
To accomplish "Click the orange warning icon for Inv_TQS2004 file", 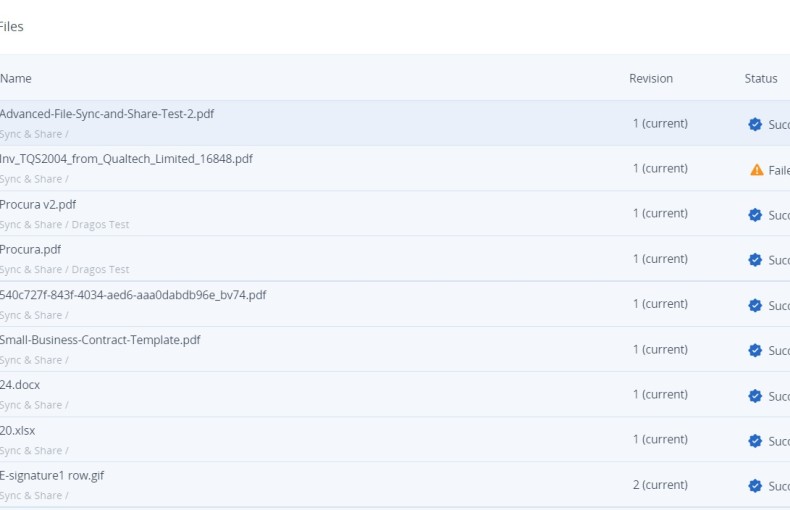I will point(756,170).
